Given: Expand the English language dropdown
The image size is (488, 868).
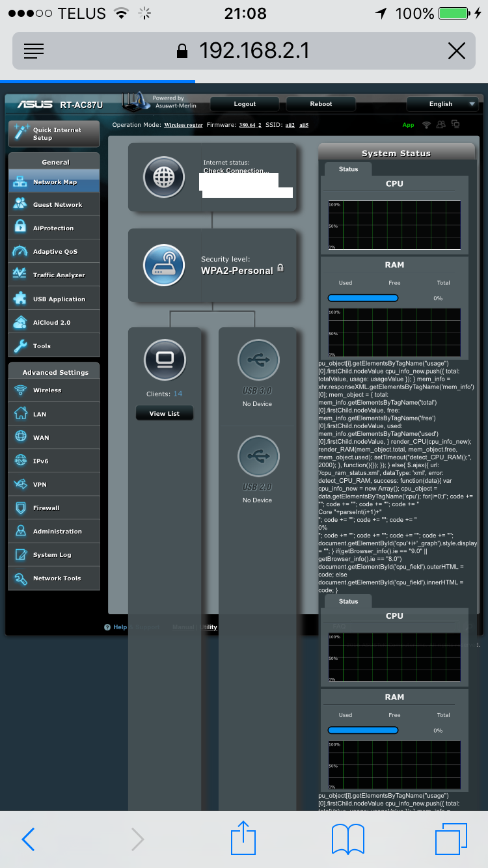Looking at the screenshot, I should (x=442, y=104).
